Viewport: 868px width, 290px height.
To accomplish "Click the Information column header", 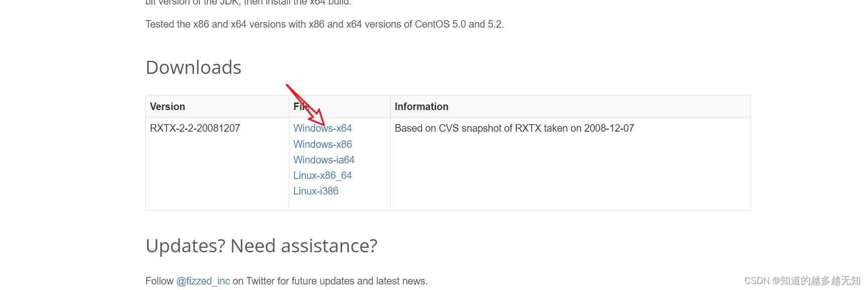I will click(x=421, y=107).
